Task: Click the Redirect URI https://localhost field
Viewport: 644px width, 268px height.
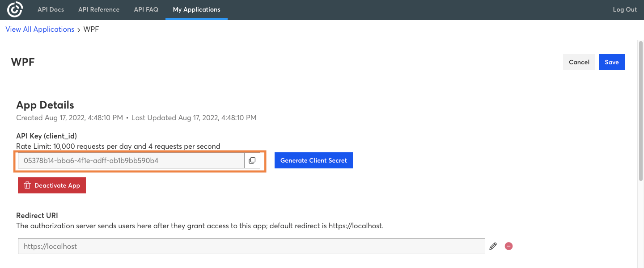Action: tap(251, 246)
